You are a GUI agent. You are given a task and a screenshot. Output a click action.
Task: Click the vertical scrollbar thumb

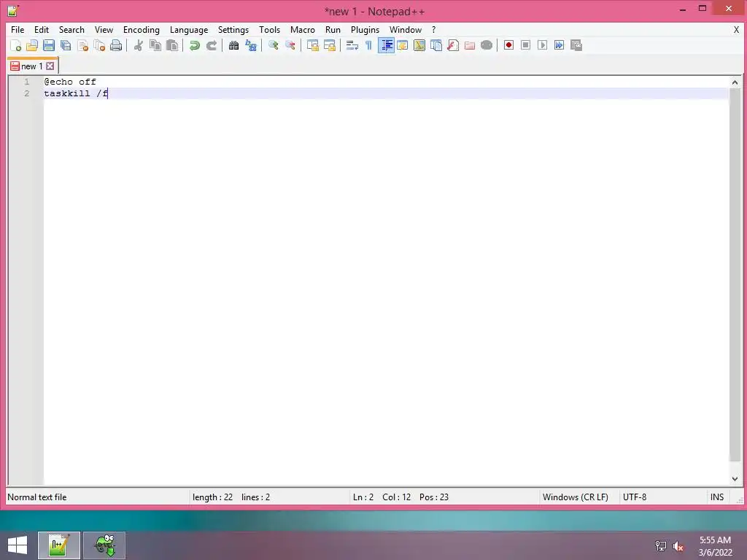[x=735, y=275]
